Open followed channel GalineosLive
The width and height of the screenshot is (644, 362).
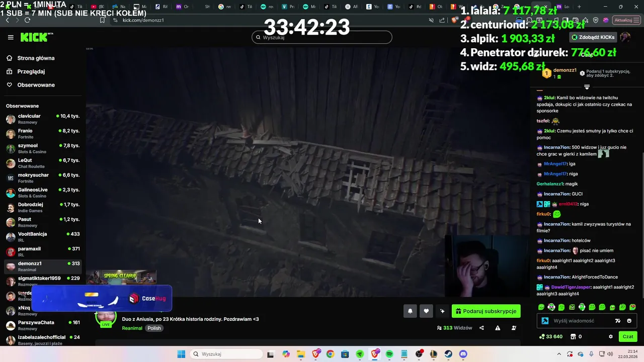tap(43, 193)
